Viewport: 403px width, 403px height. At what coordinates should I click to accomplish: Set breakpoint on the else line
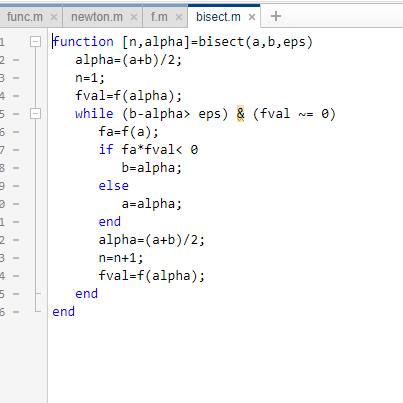click(x=16, y=186)
